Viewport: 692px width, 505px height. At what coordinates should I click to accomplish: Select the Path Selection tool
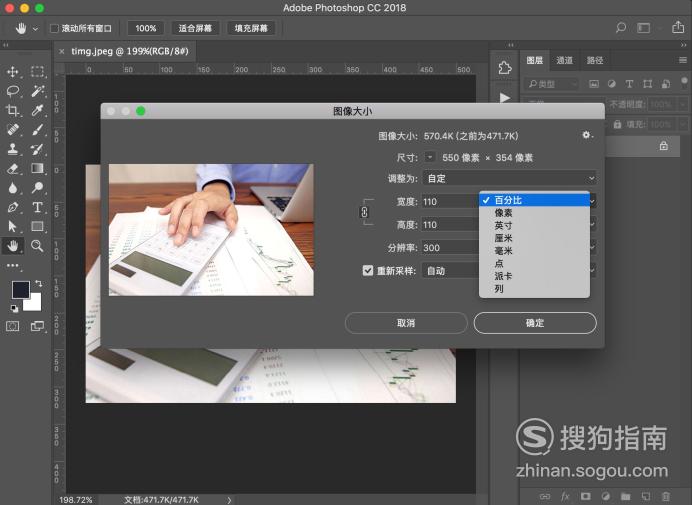pos(13,226)
